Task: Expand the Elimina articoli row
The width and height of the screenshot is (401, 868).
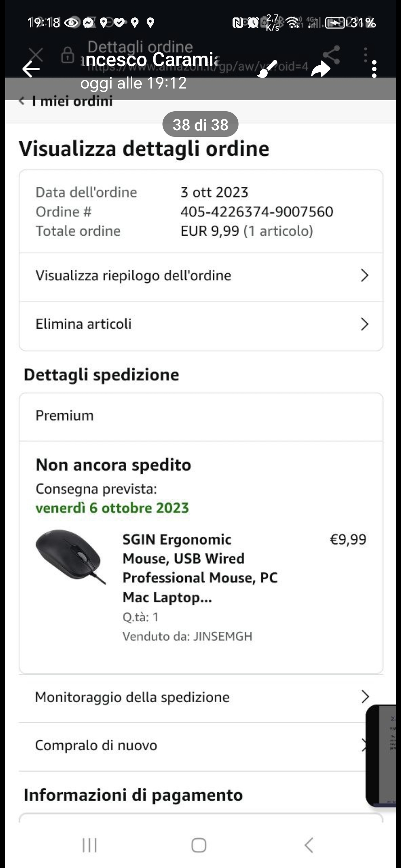Action: 200,324
